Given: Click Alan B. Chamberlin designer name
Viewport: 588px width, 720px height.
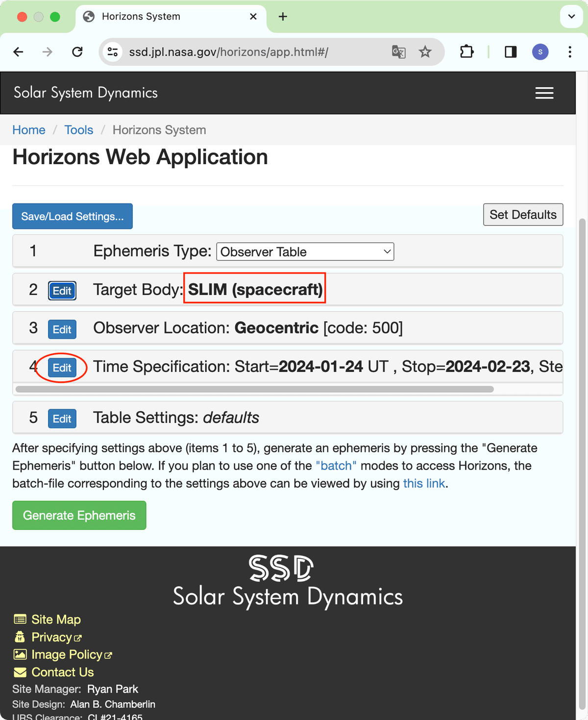Looking at the screenshot, I should (113, 704).
